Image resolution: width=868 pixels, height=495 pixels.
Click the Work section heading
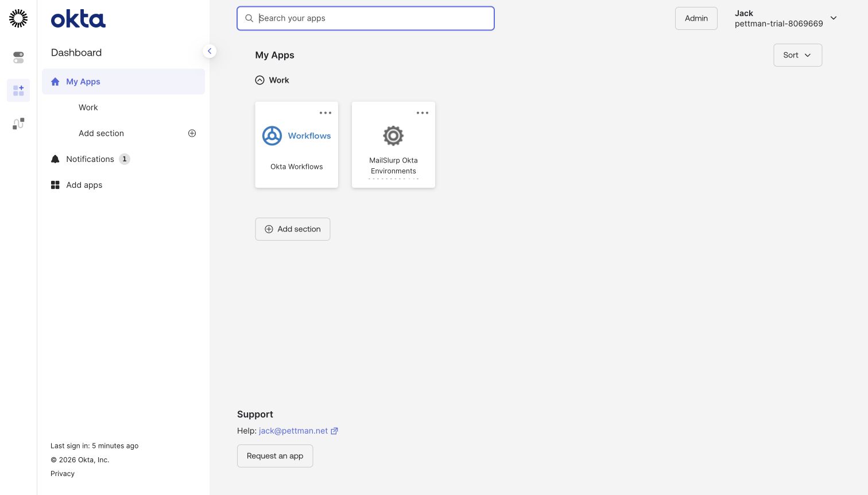[x=279, y=80]
